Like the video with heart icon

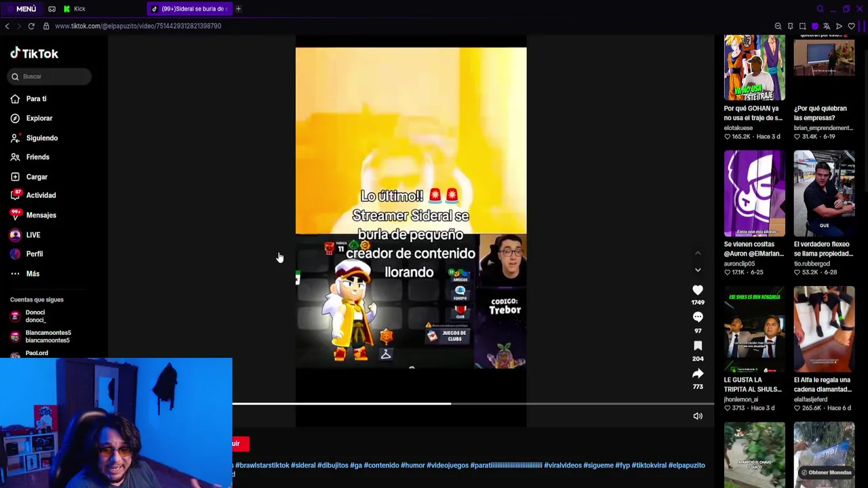pos(698,290)
